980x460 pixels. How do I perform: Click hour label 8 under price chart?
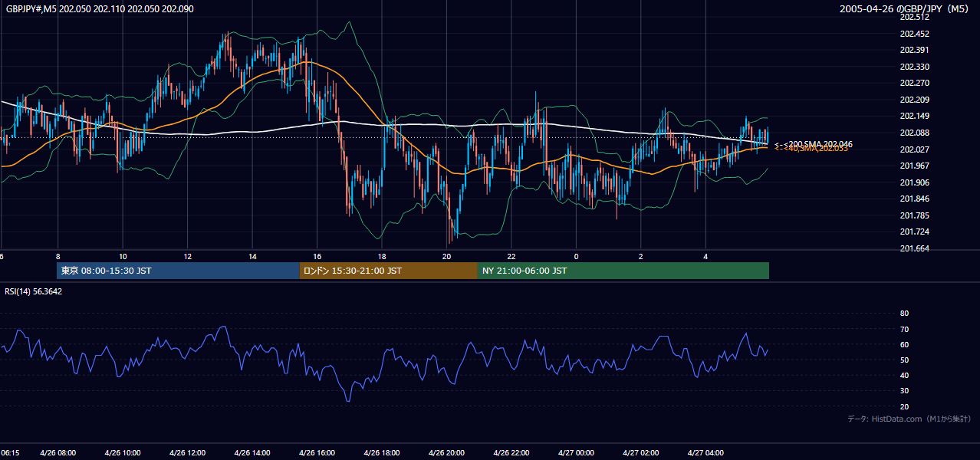[x=58, y=256]
